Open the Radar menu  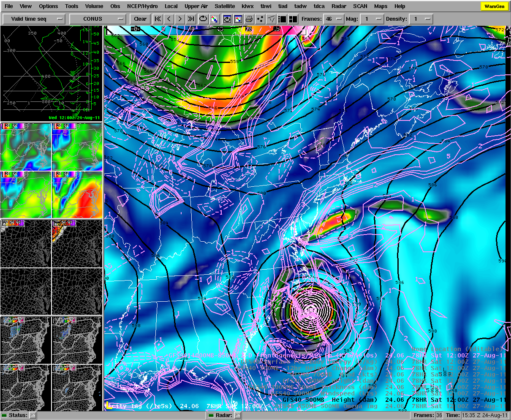click(x=339, y=6)
